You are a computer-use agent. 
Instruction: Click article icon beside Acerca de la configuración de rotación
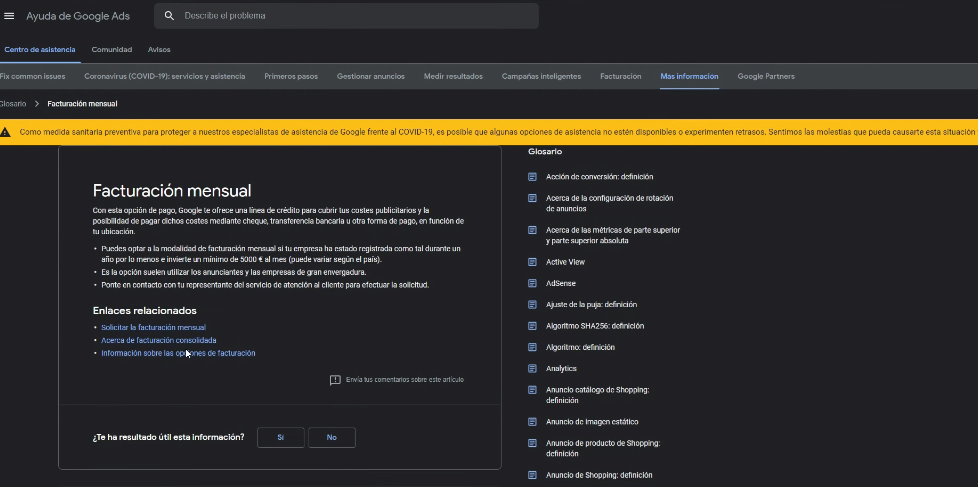(x=532, y=198)
